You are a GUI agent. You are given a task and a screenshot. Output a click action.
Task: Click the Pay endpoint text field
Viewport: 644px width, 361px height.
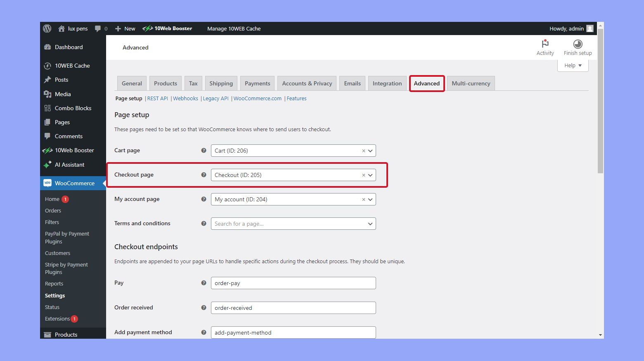click(x=293, y=283)
